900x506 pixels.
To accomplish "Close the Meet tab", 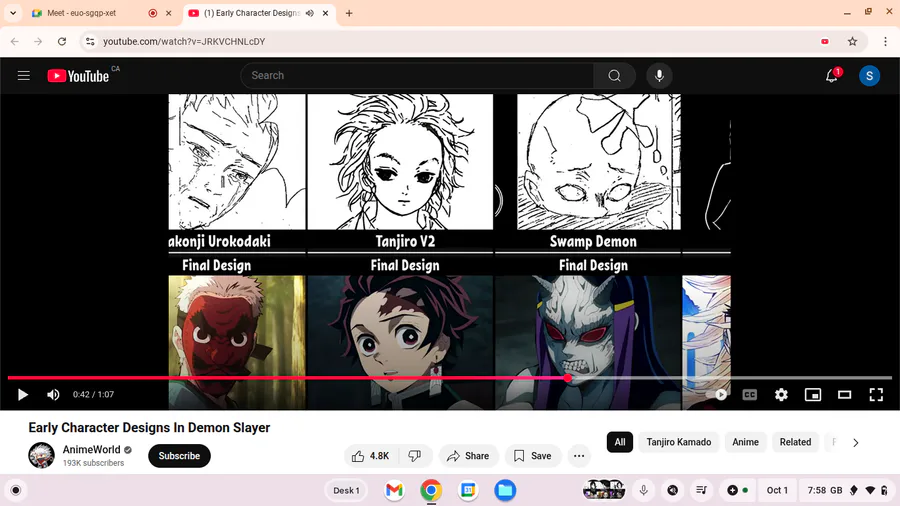I will 169,13.
